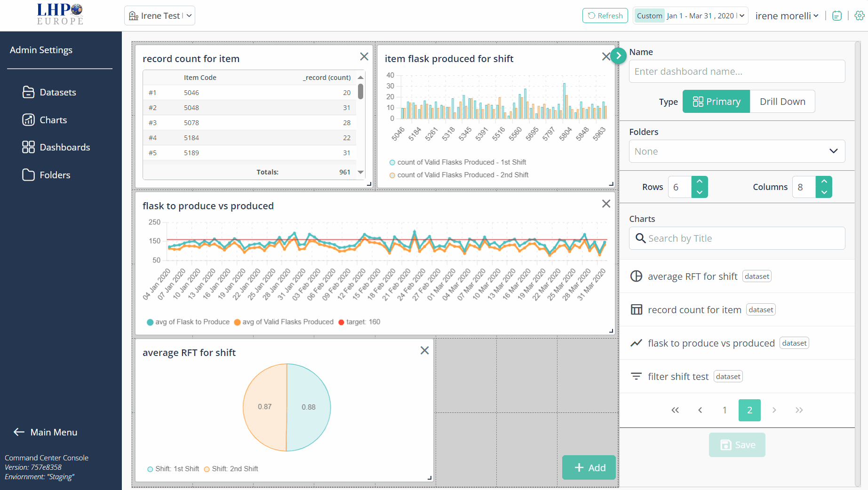
Task: Click the LHP Europe logo
Action: pos(60,15)
